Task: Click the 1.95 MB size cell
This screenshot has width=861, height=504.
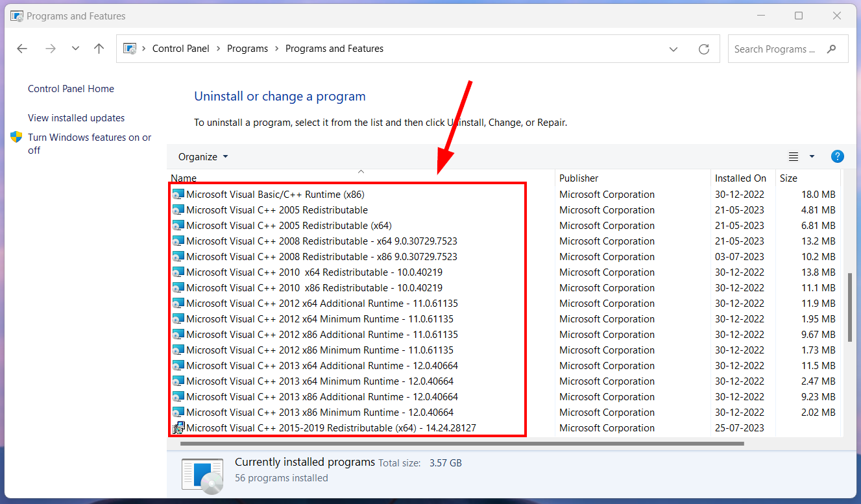Action: 818,318
